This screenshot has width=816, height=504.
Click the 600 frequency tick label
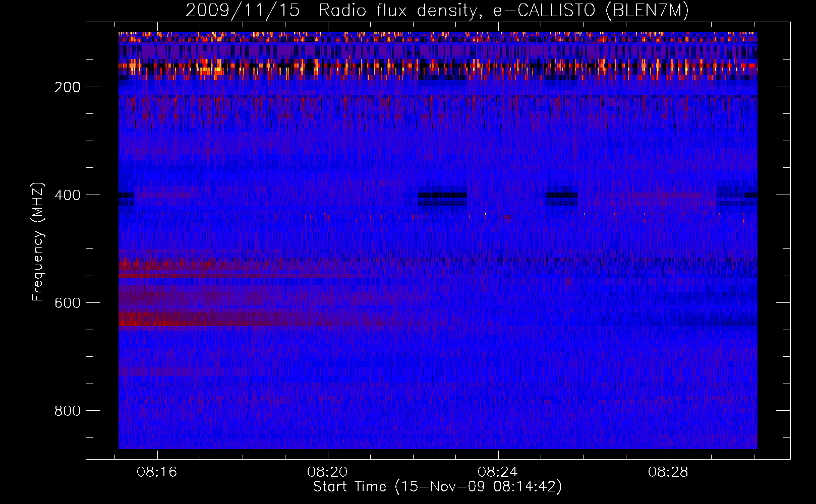[68, 303]
